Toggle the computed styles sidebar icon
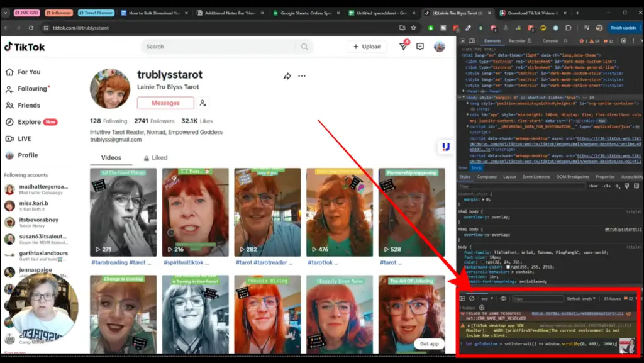644x363 pixels. tap(636, 186)
